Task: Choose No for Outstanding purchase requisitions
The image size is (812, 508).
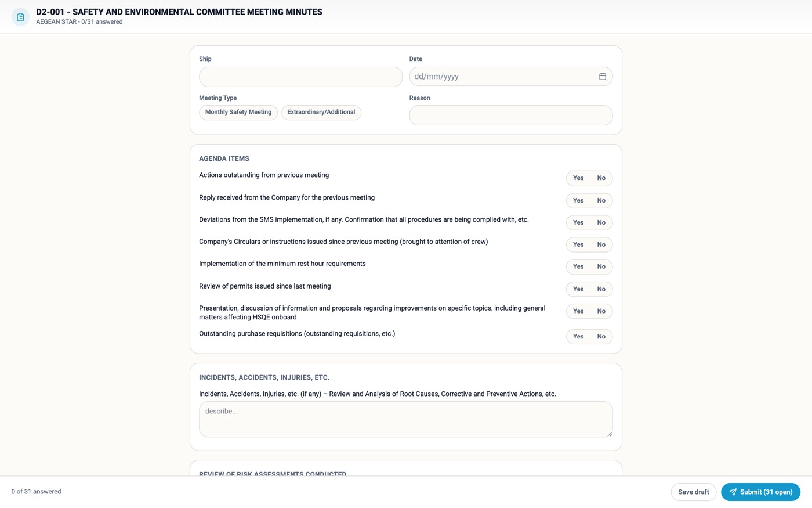Action: (601, 336)
